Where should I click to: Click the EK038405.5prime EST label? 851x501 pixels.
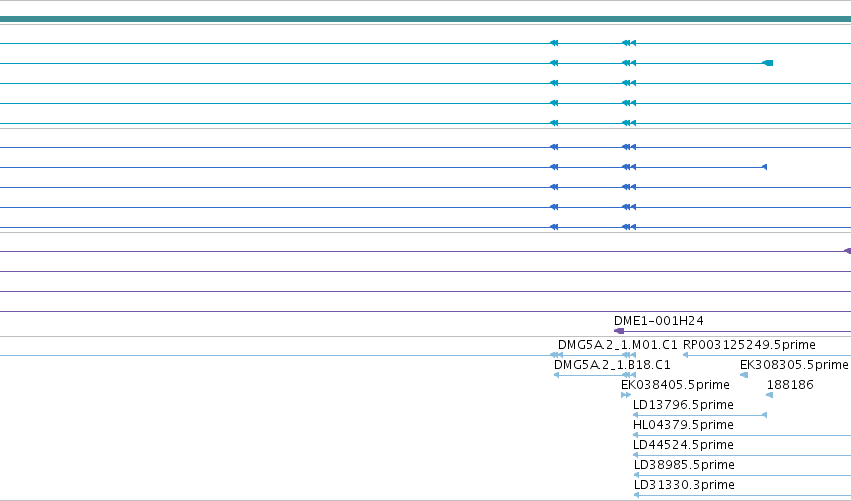675,385
